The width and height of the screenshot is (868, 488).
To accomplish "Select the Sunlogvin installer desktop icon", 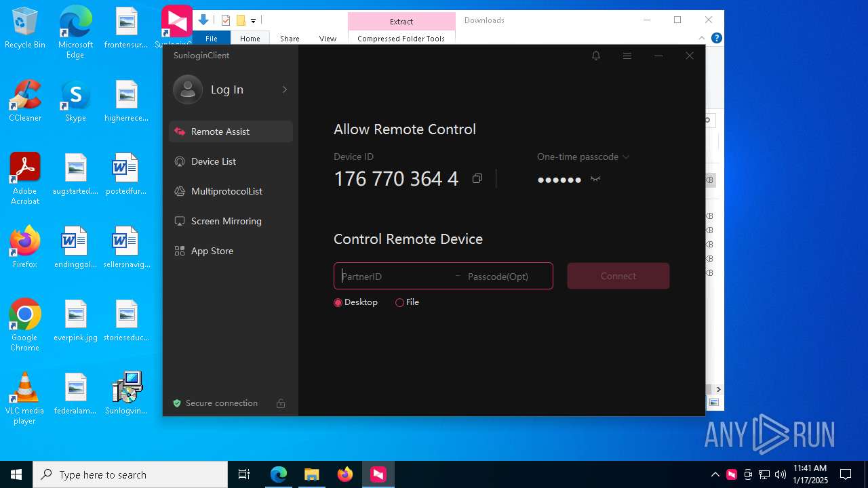I will [x=126, y=394].
